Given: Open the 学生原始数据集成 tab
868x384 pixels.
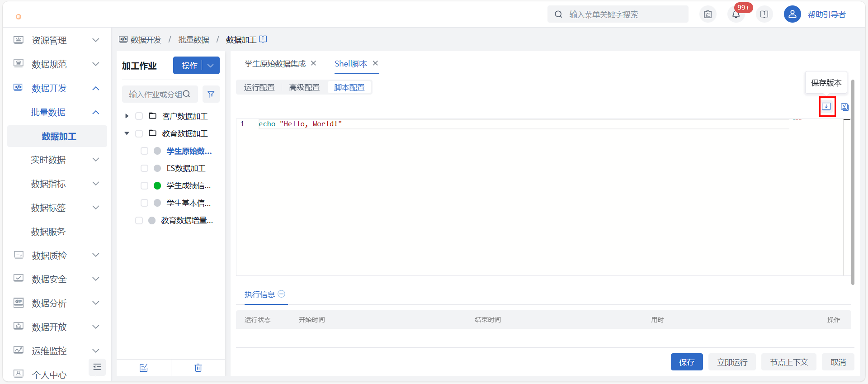Looking at the screenshot, I should pyautogui.click(x=275, y=64).
